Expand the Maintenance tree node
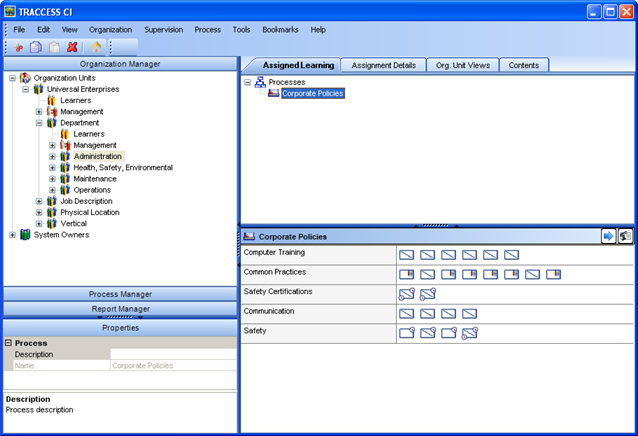638x436 pixels. 52,179
